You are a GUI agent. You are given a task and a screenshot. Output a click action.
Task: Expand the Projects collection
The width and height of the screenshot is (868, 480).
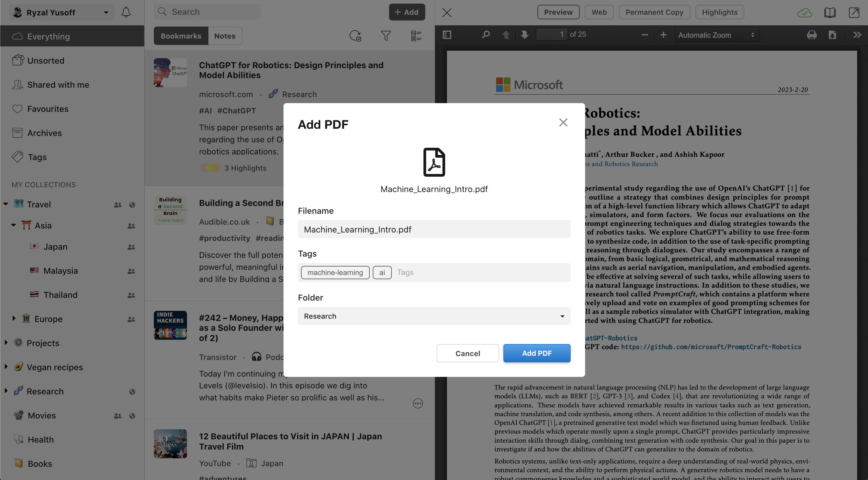click(6, 343)
